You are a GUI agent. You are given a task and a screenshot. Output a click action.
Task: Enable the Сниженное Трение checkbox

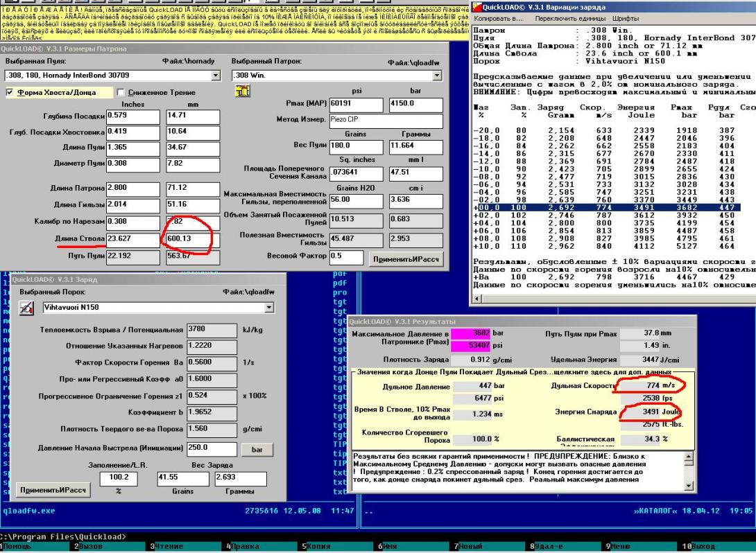(121, 92)
